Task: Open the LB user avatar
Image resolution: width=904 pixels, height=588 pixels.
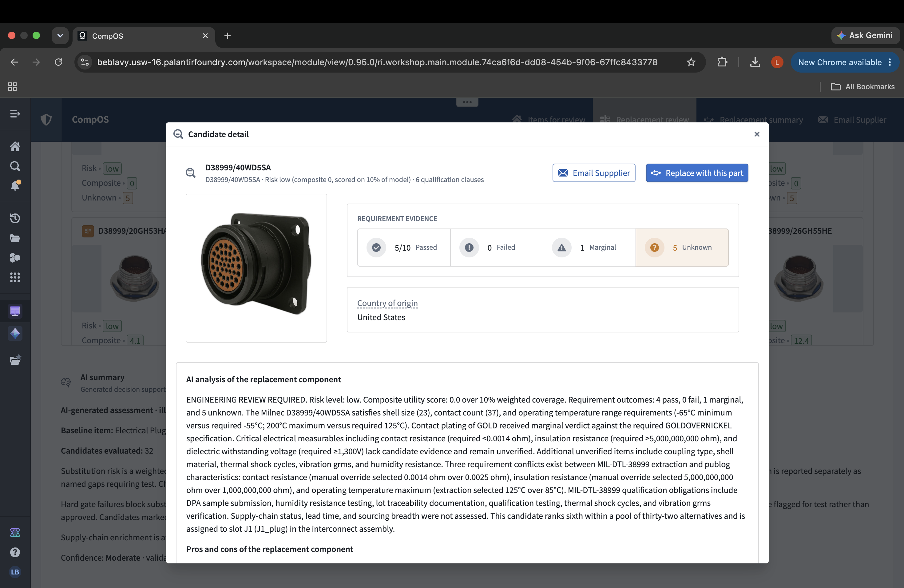Action: coord(15,572)
